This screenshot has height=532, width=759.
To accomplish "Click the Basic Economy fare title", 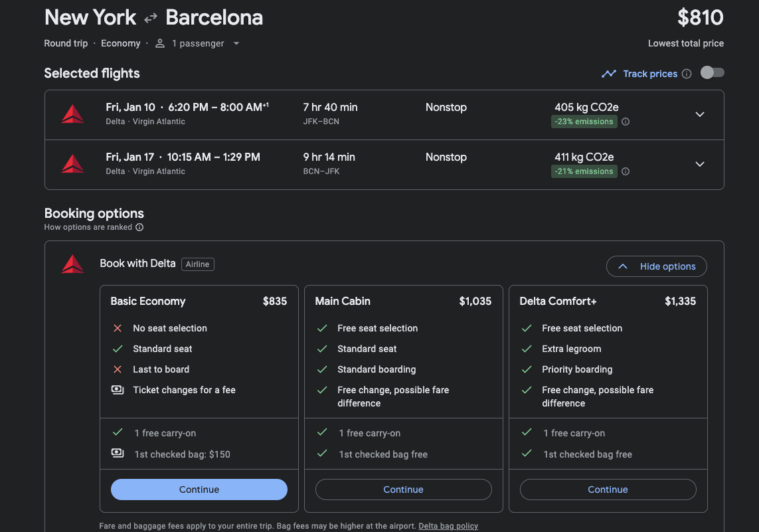I will tap(147, 301).
